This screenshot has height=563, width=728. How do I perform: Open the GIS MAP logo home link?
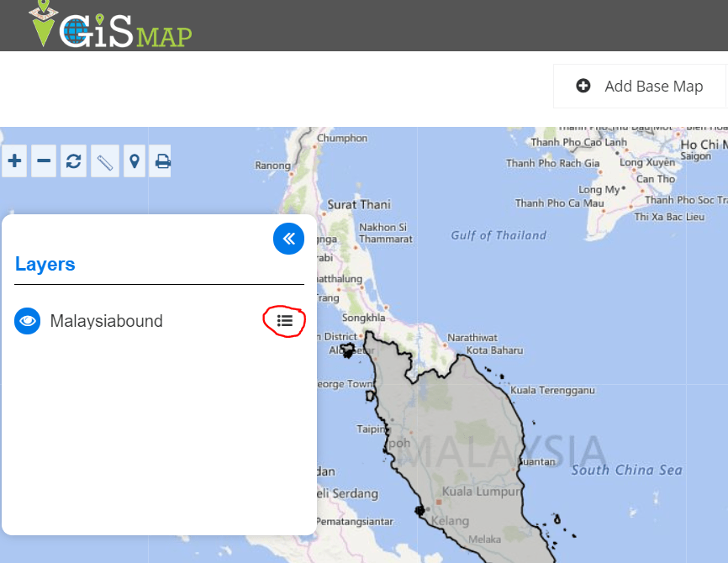pyautogui.click(x=110, y=24)
